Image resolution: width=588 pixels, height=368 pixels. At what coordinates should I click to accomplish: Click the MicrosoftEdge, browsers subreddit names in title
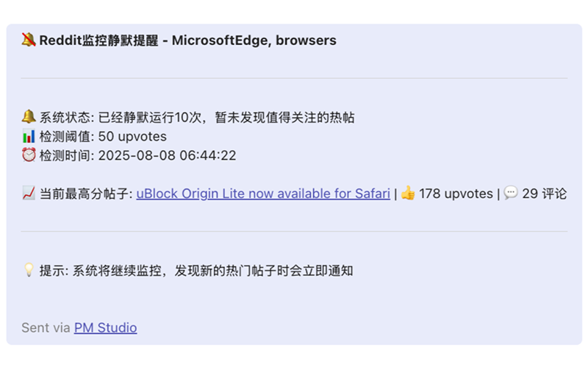pyautogui.click(x=254, y=40)
